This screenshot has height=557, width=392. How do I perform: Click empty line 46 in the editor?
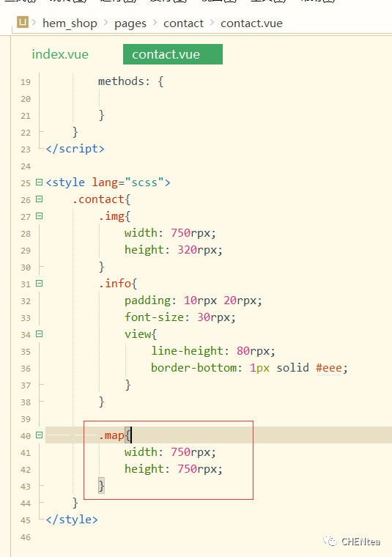pos(218,537)
